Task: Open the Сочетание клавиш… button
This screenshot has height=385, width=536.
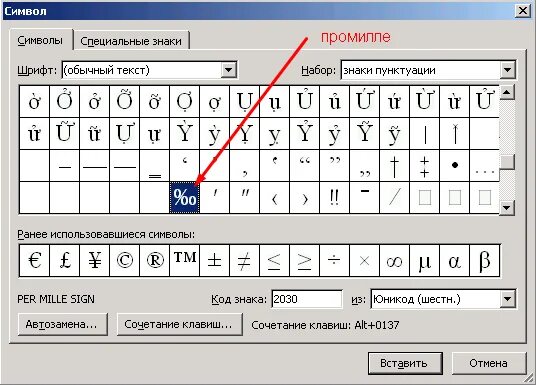Action: click(x=179, y=324)
